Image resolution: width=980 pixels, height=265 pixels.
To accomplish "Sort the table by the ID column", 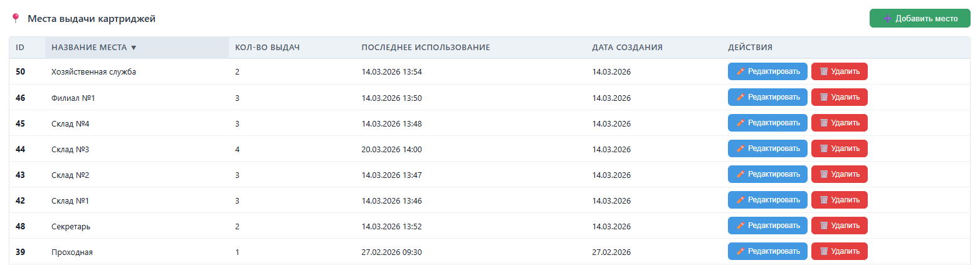I will click(20, 48).
